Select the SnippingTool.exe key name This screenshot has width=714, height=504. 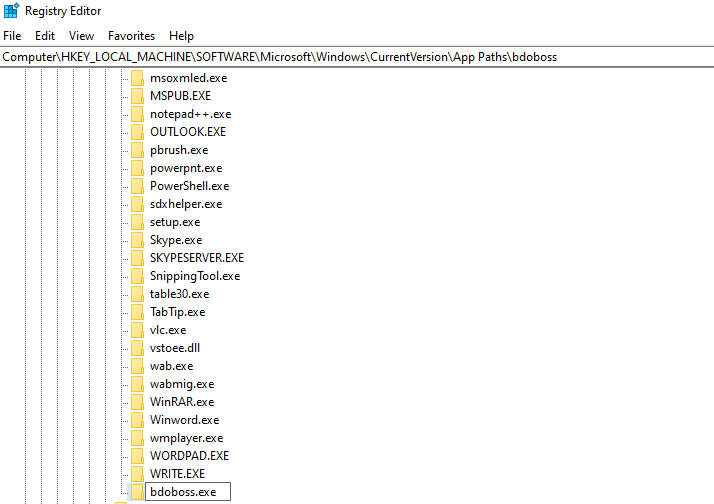point(195,276)
